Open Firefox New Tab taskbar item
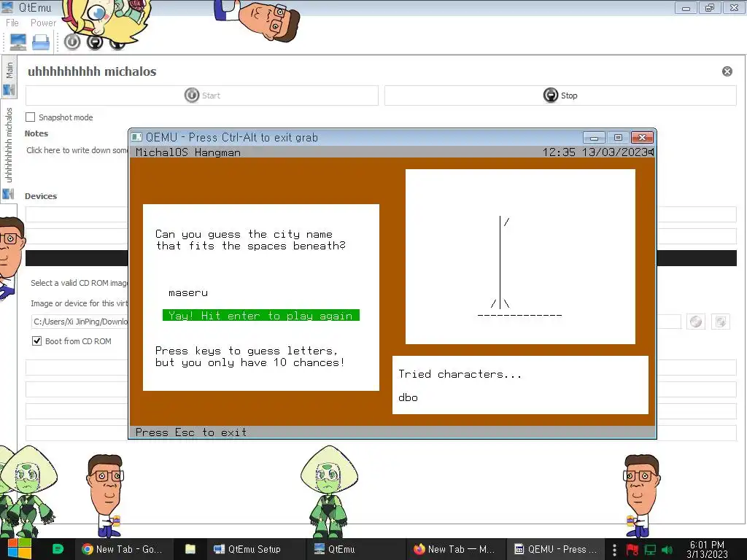 click(454, 549)
